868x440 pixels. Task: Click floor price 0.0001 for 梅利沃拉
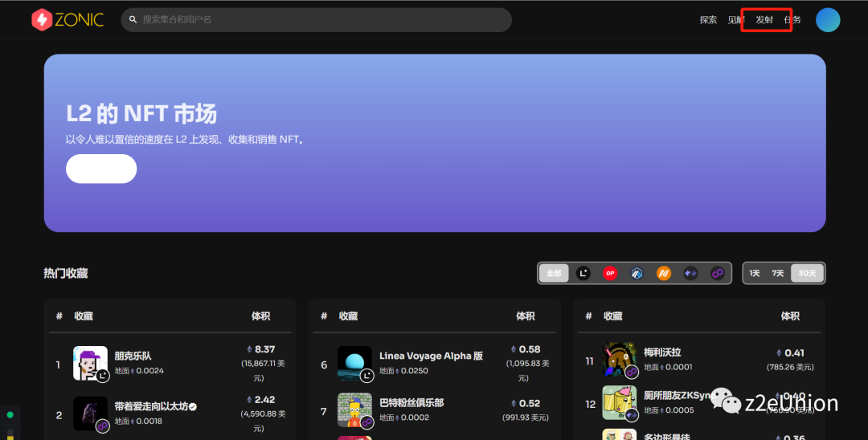click(678, 367)
